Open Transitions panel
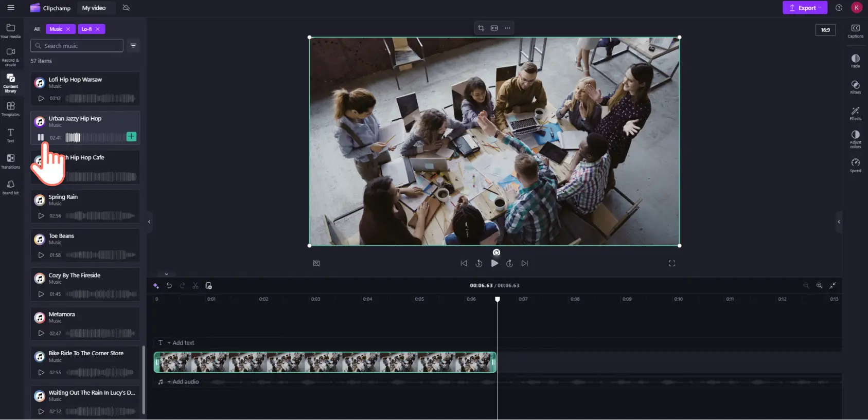Viewport: 868px width, 420px height. point(11,161)
